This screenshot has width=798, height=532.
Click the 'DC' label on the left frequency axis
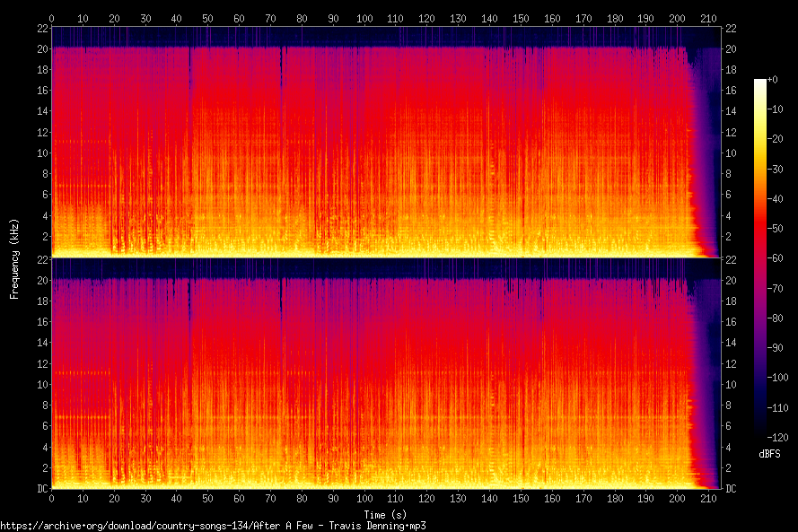(41, 489)
